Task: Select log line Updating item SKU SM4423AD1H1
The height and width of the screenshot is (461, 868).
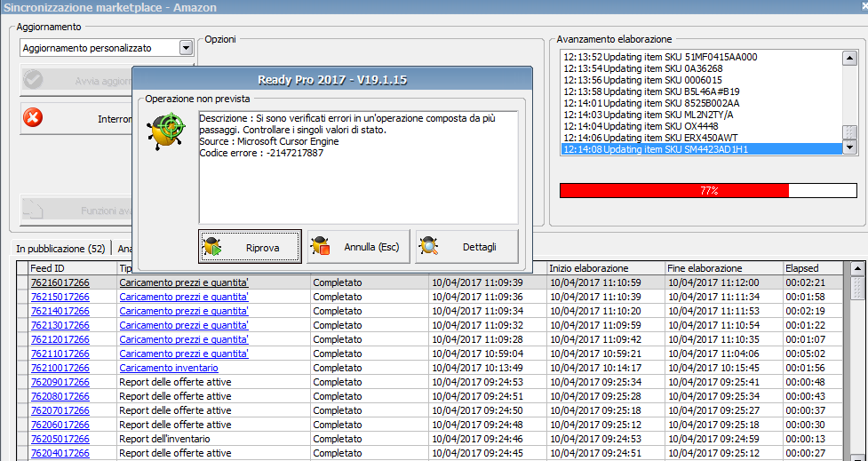Action: tap(701, 149)
